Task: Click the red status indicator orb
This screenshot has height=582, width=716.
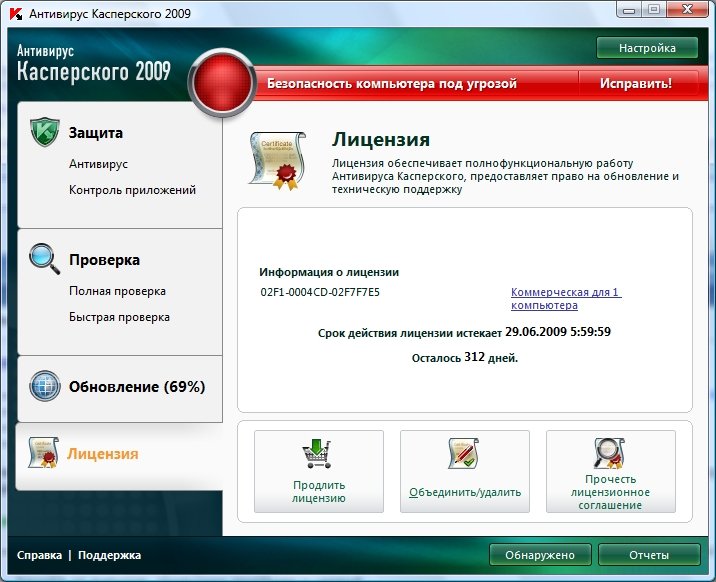Action: point(222,83)
